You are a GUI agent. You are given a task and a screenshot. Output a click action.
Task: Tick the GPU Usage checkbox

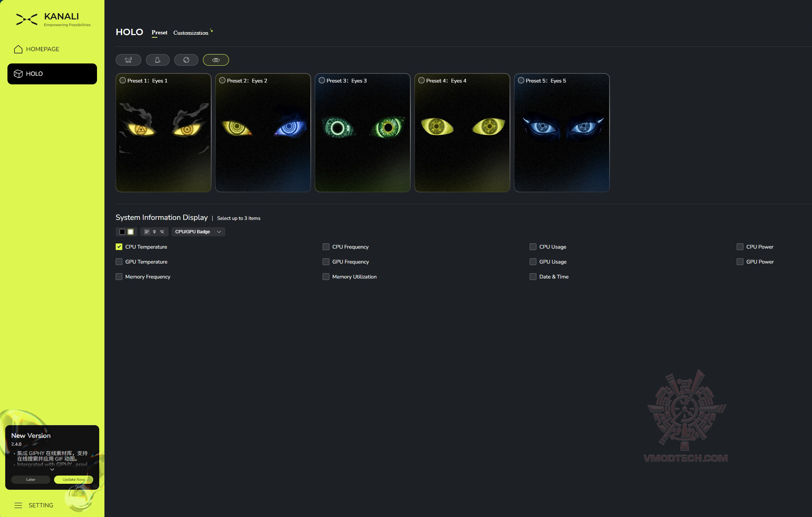click(533, 262)
